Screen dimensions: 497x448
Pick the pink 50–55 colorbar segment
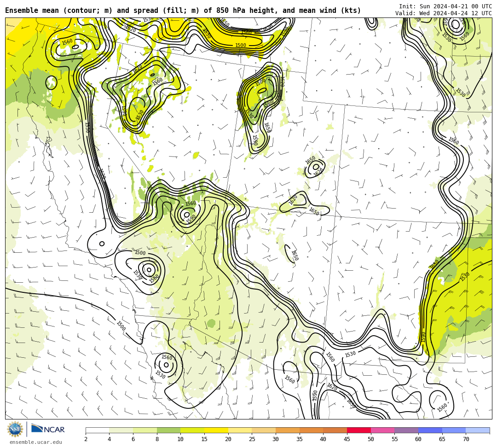[x=382, y=430]
